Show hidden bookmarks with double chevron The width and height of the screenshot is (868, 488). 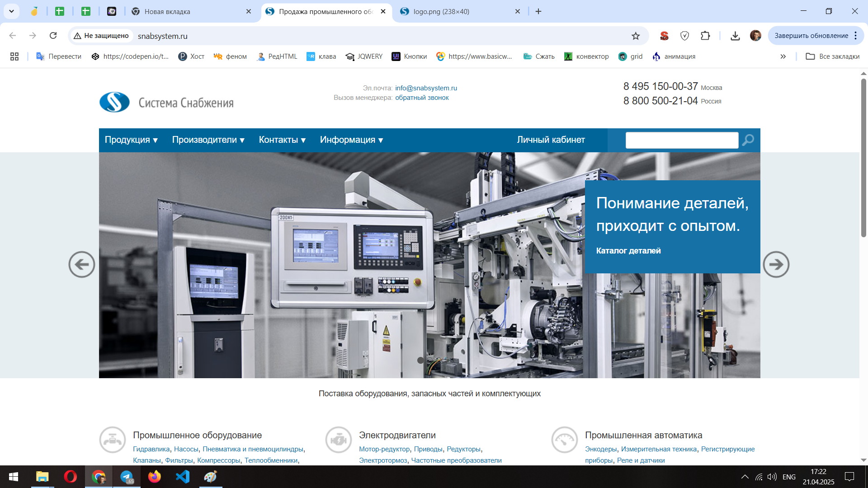(783, 56)
